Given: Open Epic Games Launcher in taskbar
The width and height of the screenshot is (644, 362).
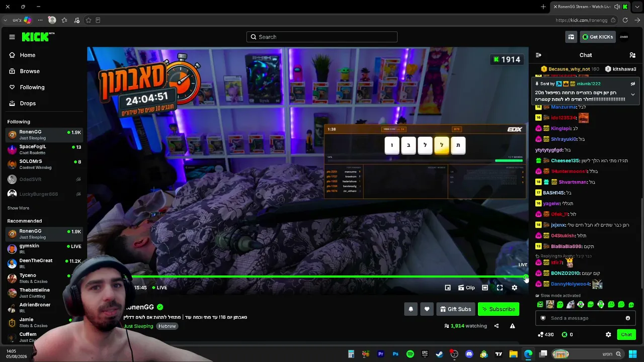Looking at the screenshot, I should tap(425, 354).
